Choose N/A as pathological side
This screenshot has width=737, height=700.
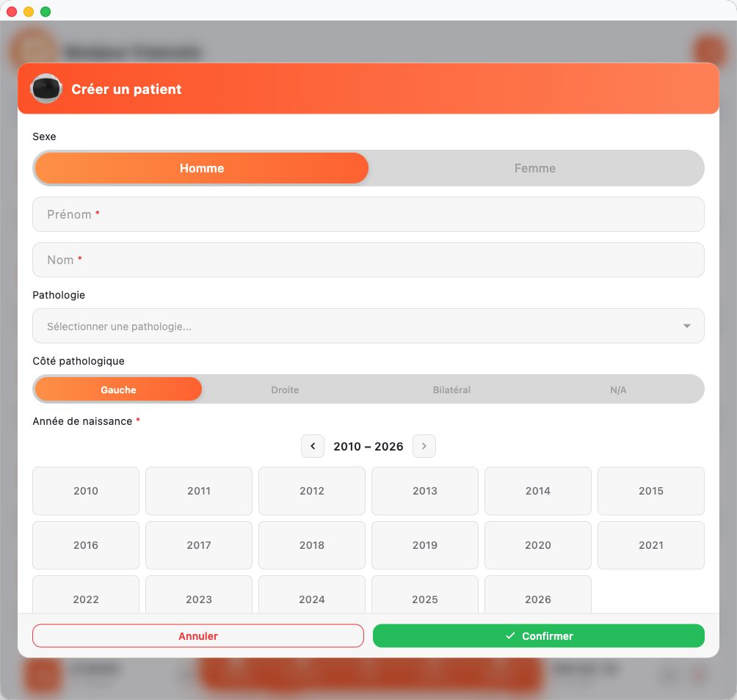[618, 390]
